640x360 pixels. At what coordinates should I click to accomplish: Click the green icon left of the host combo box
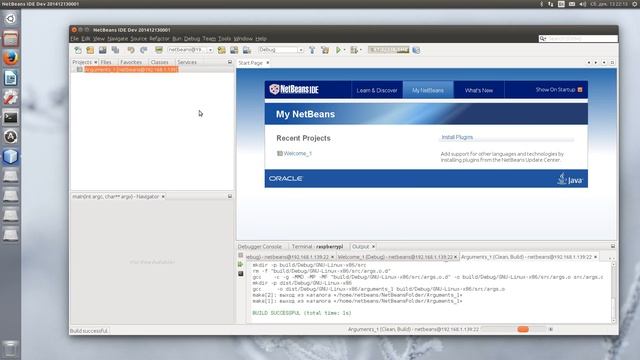click(x=159, y=50)
